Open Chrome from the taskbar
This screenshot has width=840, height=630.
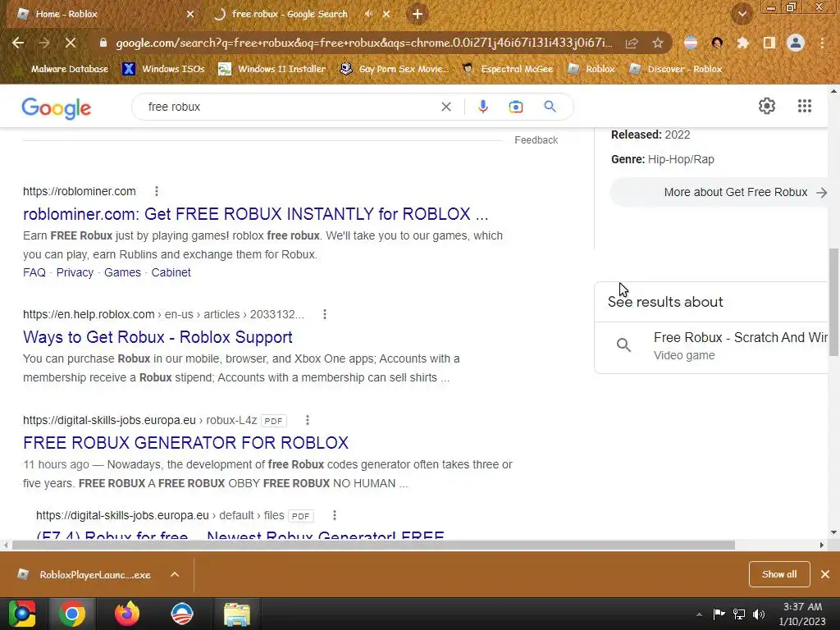coord(72,614)
